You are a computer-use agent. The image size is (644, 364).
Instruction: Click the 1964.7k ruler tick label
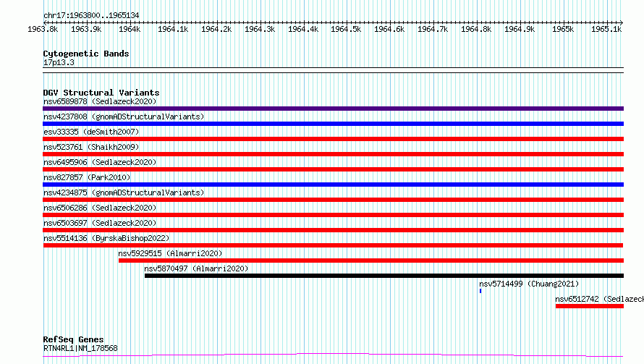[433, 29]
